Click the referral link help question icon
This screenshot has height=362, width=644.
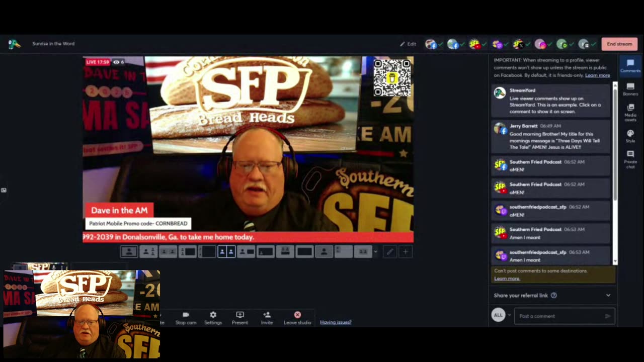click(553, 295)
